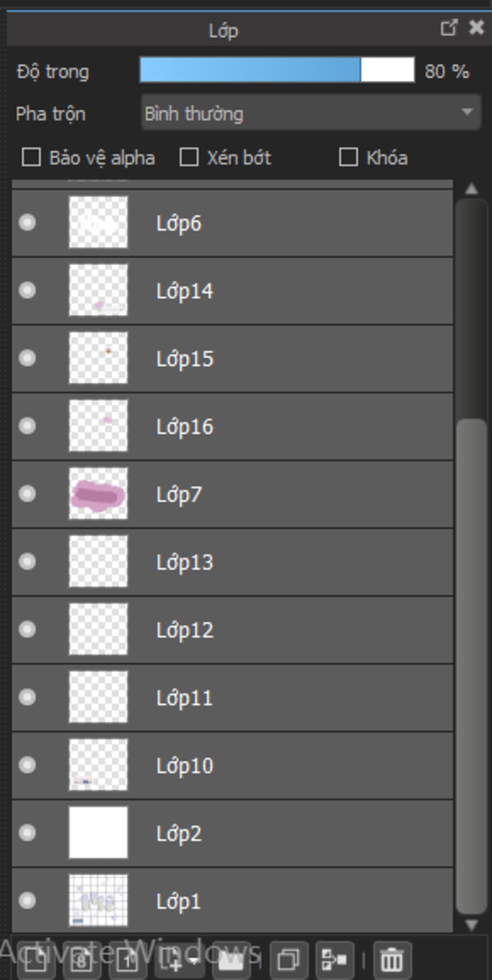Toggle visibility of Lớp2 layer
The height and width of the screenshot is (980, 492).
click(x=27, y=833)
